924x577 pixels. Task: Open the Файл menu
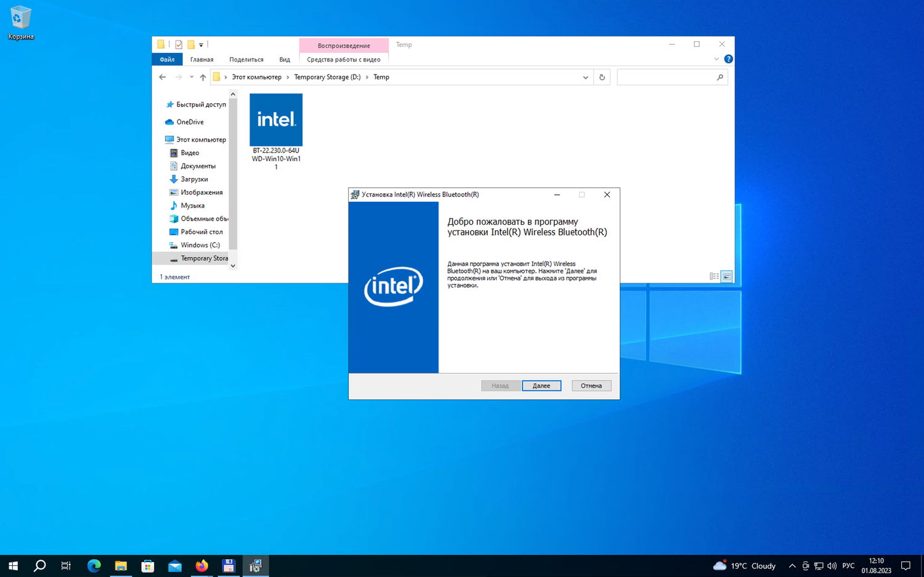(x=167, y=60)
